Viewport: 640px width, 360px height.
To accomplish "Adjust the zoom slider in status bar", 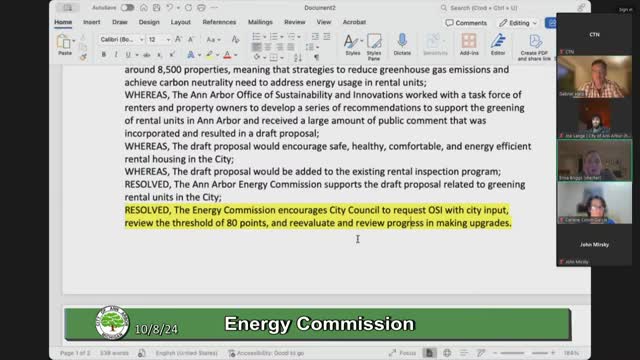I will click(x=524, y=353).
